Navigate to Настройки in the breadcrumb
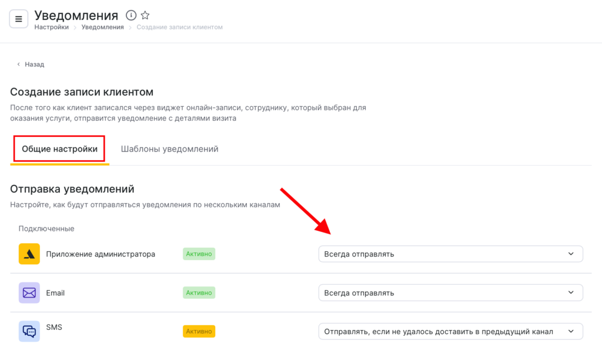Viewport: 602px width, 364px height. click(x=51, y=27)
